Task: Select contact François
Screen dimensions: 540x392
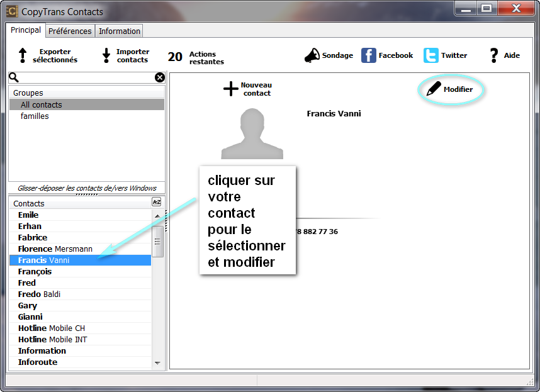Action: click(80, 272)
